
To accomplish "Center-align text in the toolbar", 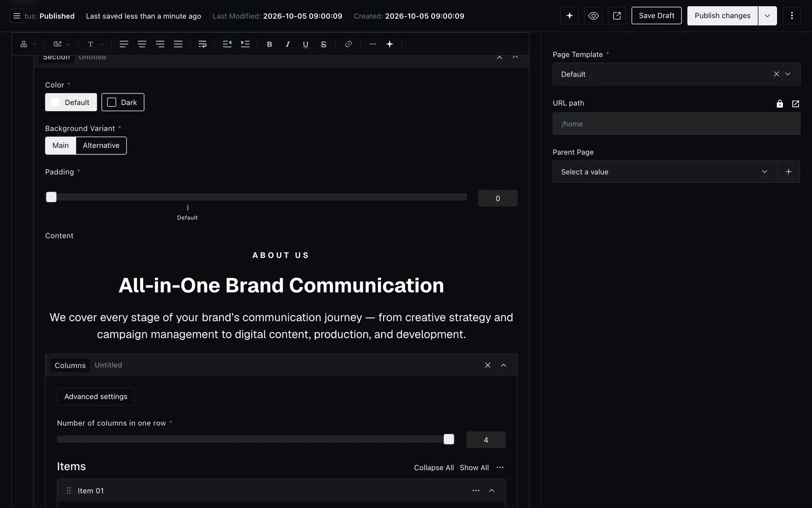I will [142, 44].
